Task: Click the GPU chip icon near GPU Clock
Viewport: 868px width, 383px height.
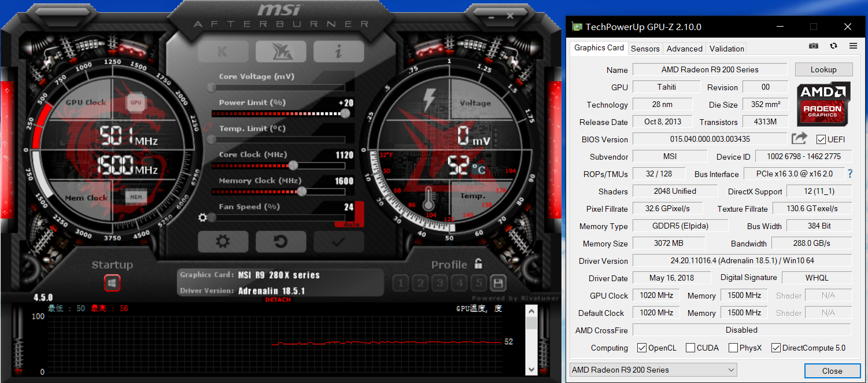Action: pos(136,102)
